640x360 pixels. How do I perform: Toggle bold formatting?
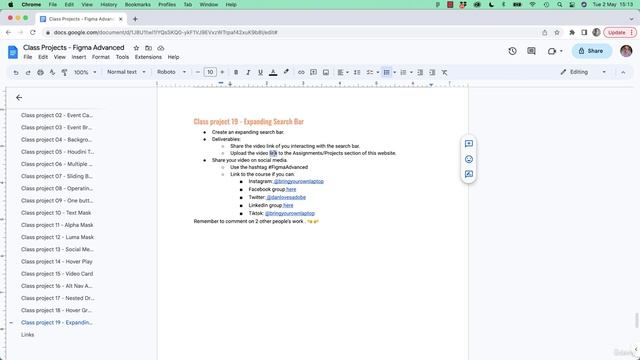236,72
